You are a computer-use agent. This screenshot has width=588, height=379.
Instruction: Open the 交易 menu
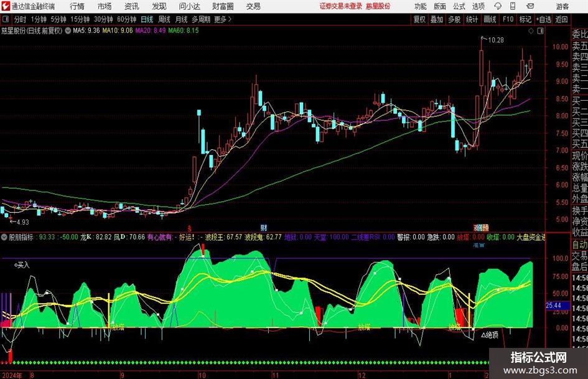pos(253,6)
